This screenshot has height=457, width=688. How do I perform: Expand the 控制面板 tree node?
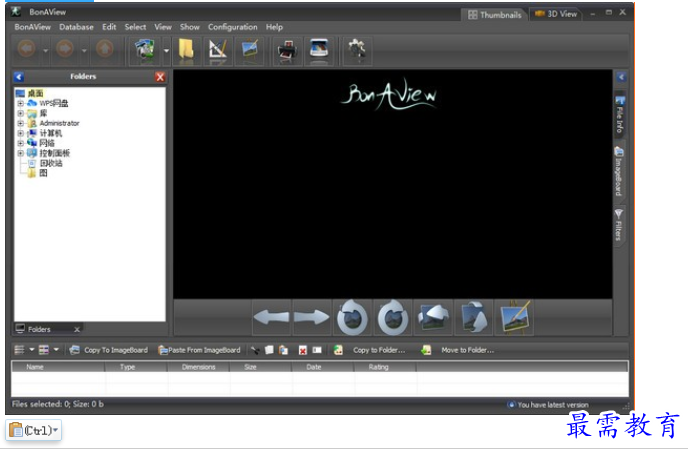point(20,153)
